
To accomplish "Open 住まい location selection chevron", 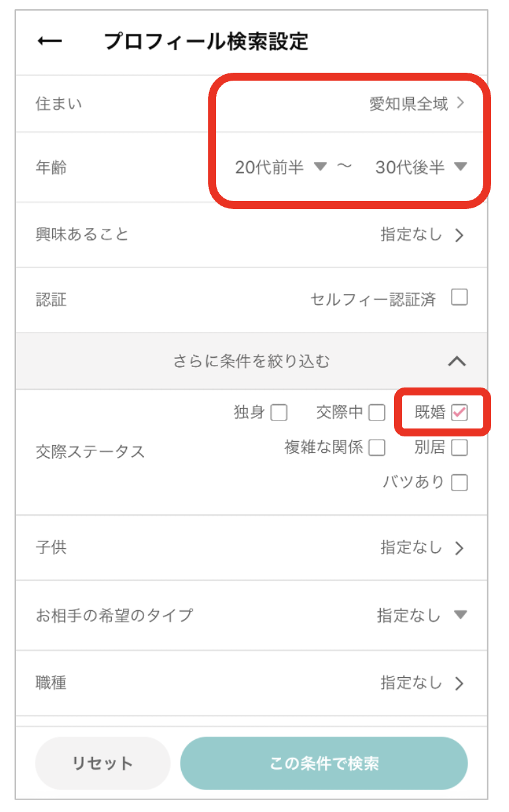I will click(461, 104).
